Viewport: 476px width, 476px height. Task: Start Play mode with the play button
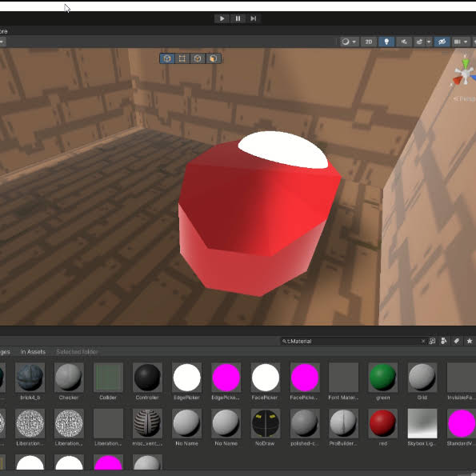coord(222,18)
